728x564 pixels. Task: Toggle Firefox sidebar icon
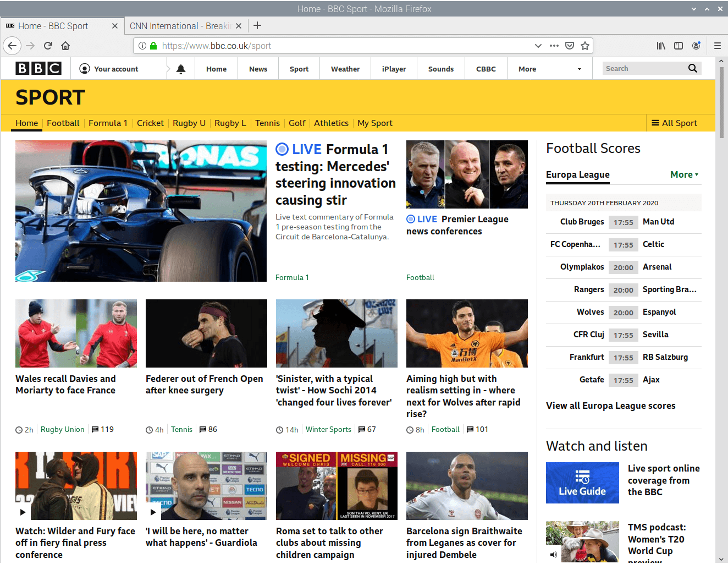pos(679,46)
